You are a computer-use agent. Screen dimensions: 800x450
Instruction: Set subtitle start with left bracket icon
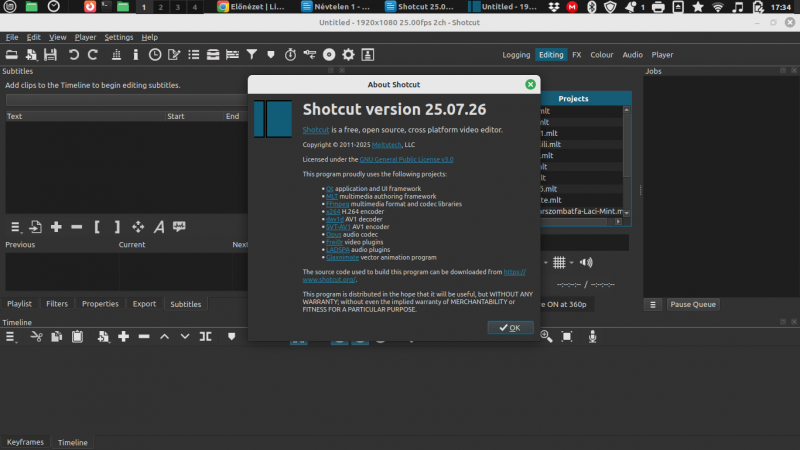(97, 227)
